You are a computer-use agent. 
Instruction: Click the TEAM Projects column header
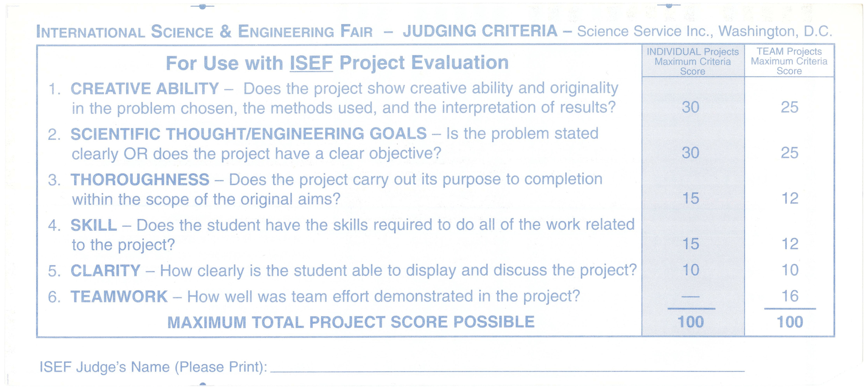coord(789,61)
